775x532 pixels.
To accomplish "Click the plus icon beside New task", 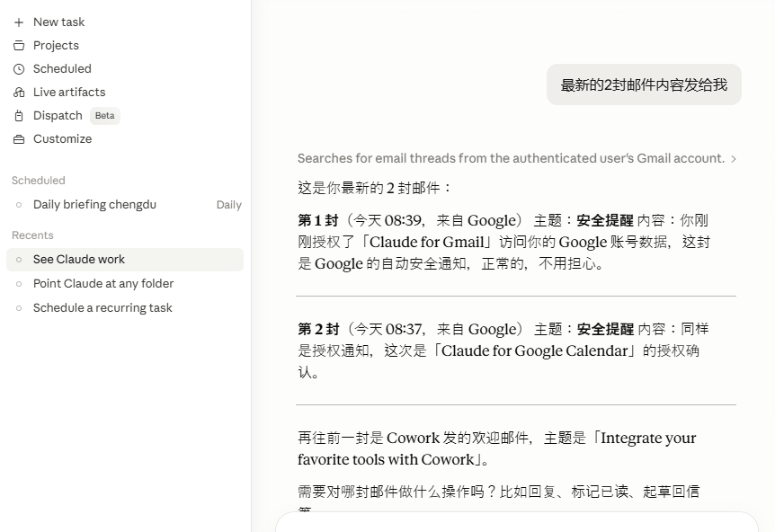I will 19,22.
